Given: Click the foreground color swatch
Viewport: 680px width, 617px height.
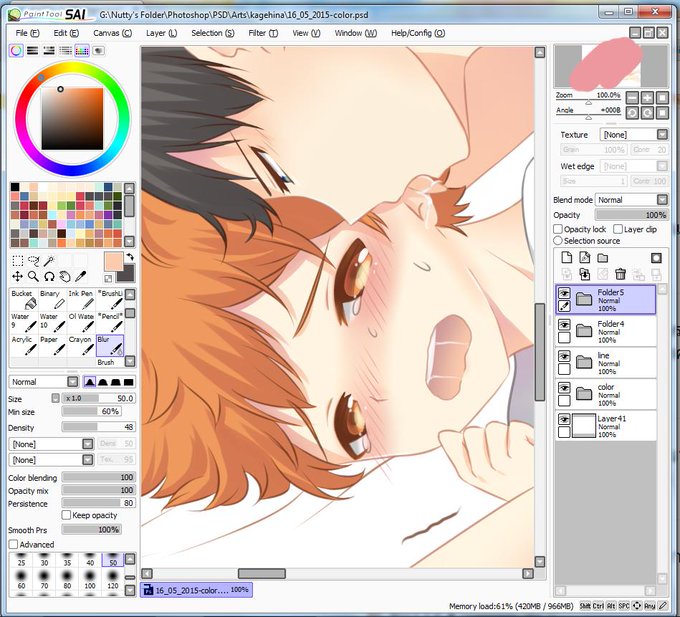Looking at the screenshot, I should [x=113, y=262].
